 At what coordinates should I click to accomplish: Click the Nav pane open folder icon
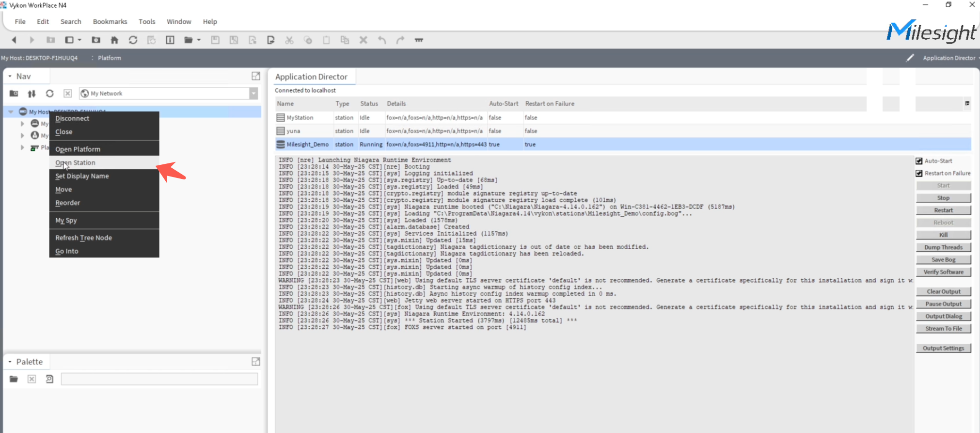tap(14, 94)
